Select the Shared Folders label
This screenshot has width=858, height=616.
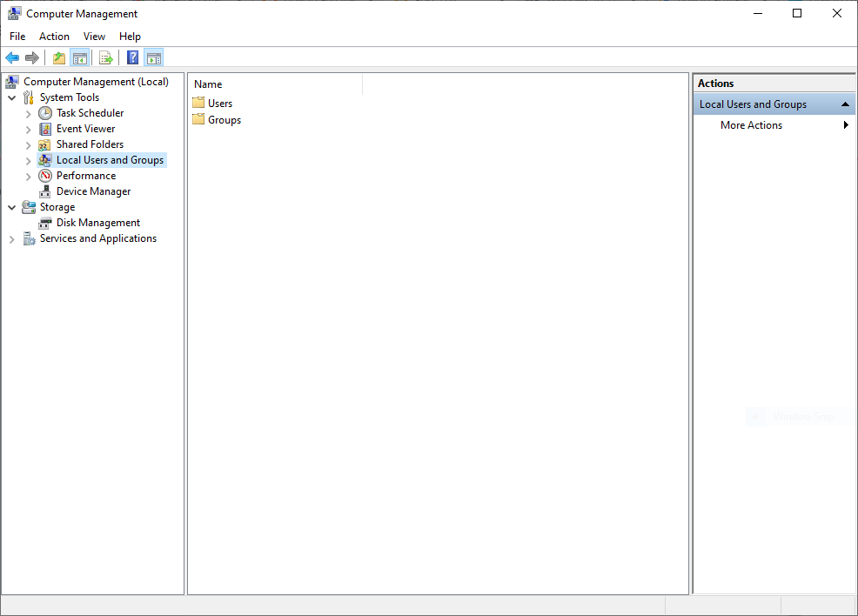tap(90, 144)
